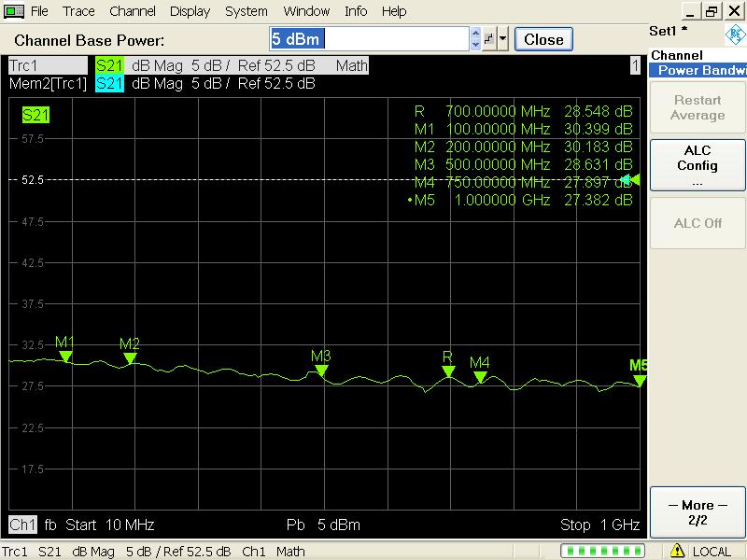
Task: Click the M1 marker triangle on trace
Action: (x=64, y=356)
